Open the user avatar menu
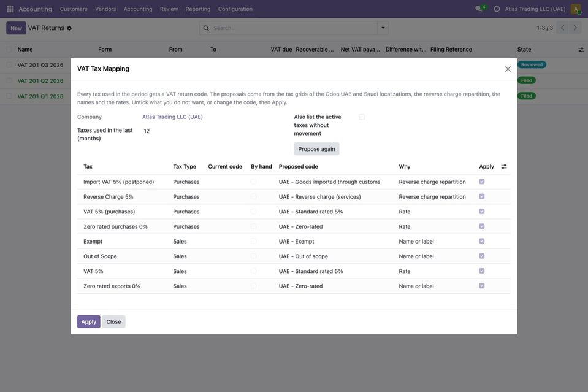This screenshot has height=392, width=588. click(x=576, y=9)
